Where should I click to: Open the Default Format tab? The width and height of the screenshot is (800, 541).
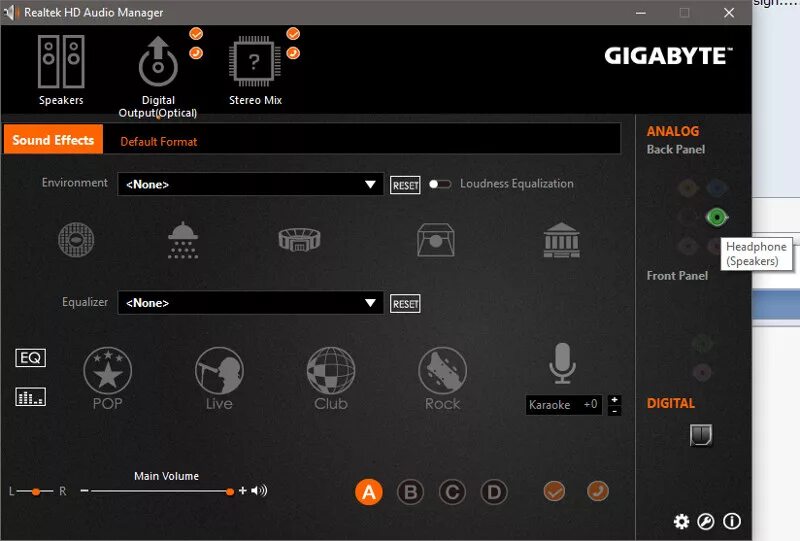[159, 141]
